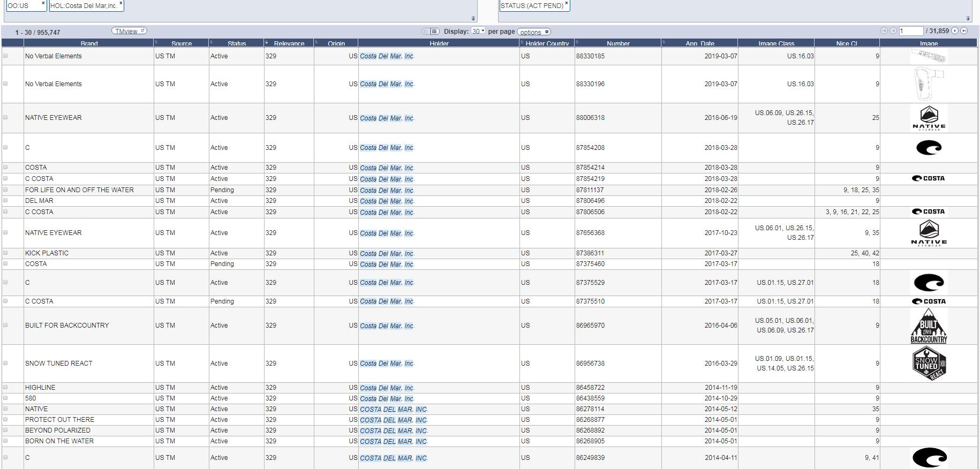Click the Holder column header
980x469 pixels.
pos(439,43)
